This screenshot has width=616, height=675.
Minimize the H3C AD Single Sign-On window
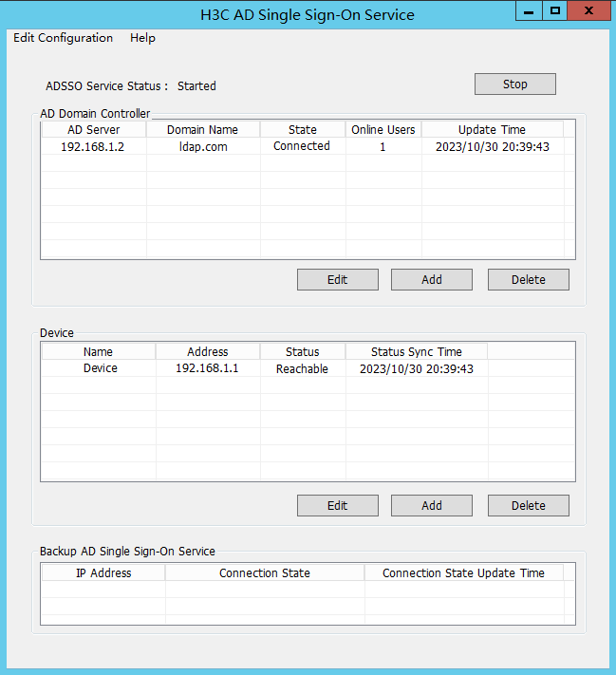click(529, 11)
